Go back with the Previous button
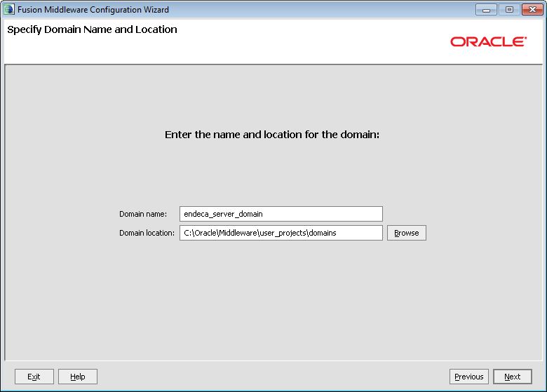This screenshot has height=392, width=547. coord(469,377)
